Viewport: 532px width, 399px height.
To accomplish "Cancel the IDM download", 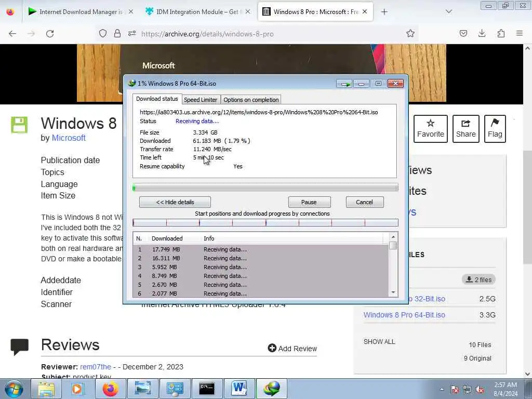I will 365,202.
